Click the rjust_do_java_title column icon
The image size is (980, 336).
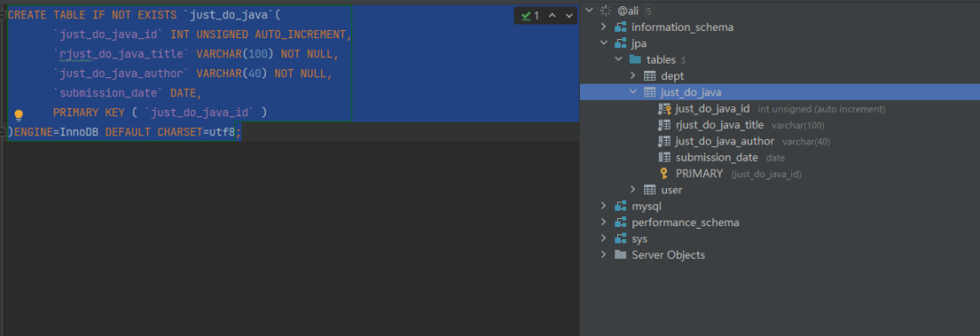click(x=665, y=125)
